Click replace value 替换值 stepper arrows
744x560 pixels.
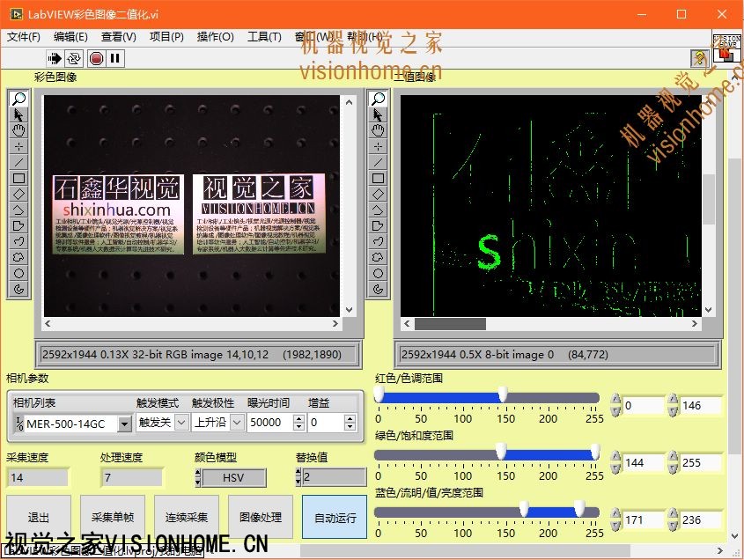(298, 477)
